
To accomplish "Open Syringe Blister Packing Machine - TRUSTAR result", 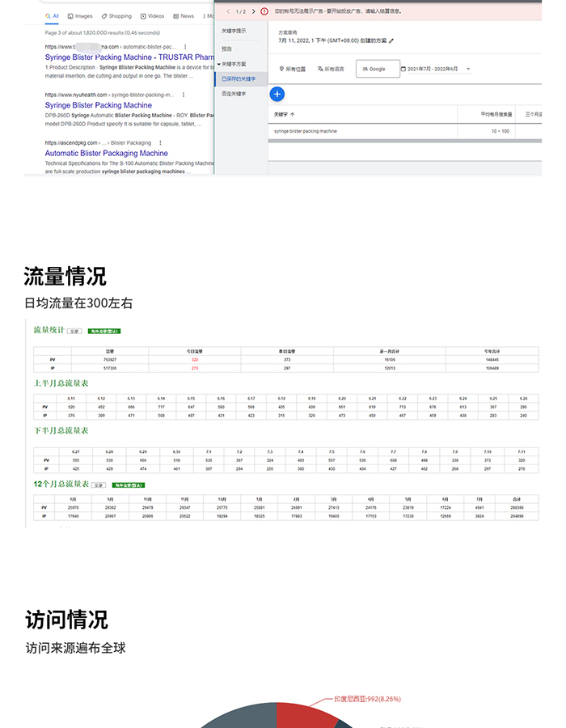I will coord(129,57).
